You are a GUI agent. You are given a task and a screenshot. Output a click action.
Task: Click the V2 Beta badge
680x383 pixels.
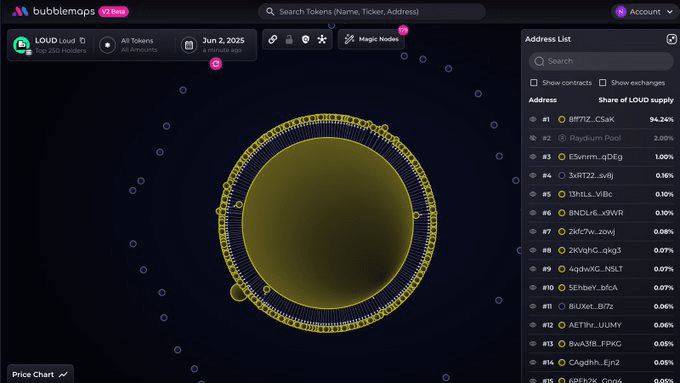pos(114,12)
